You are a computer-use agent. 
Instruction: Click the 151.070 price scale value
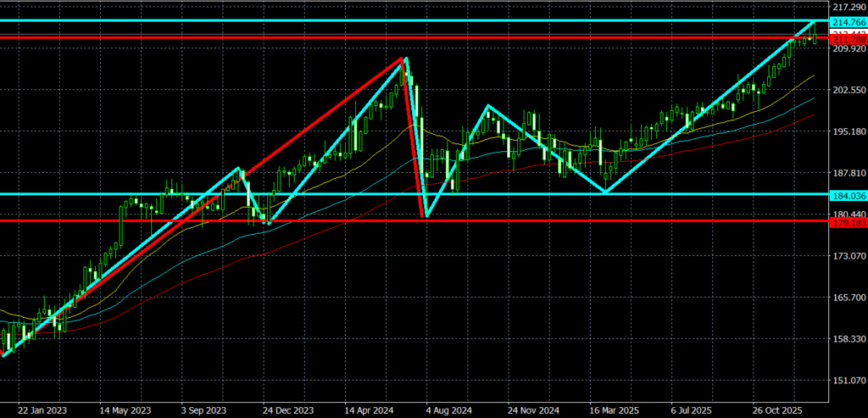tap(849, 381)
